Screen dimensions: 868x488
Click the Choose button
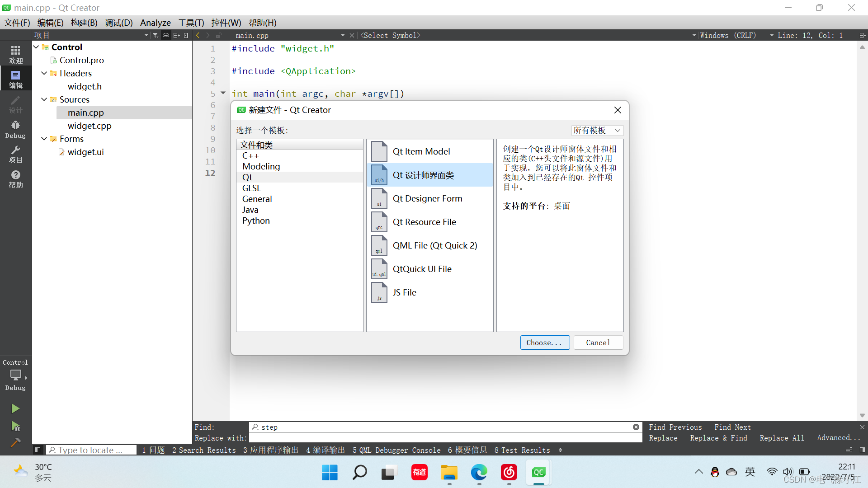click(x=543, y=342)
